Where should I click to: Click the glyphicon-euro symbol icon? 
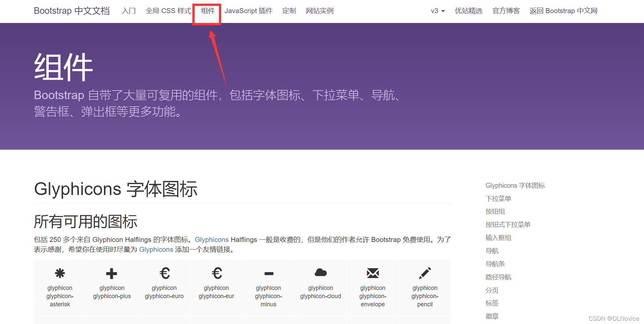click(x=164, y=273)
